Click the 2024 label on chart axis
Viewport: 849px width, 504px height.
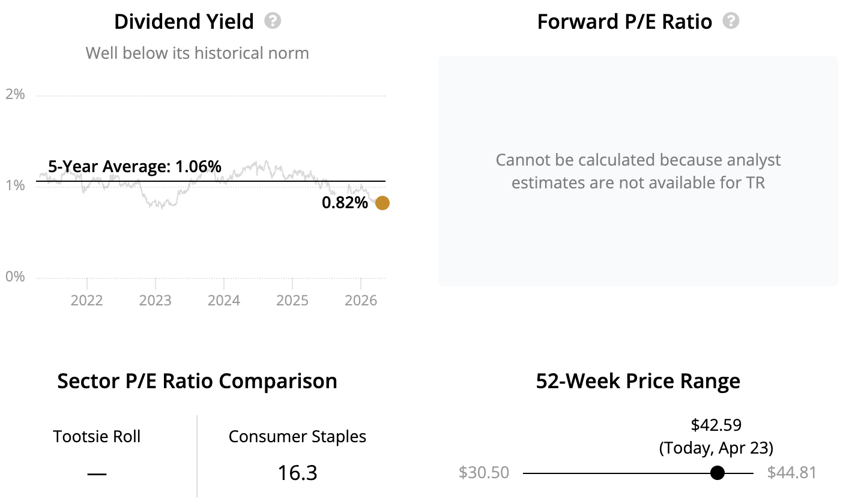click(x=224, y=299)
